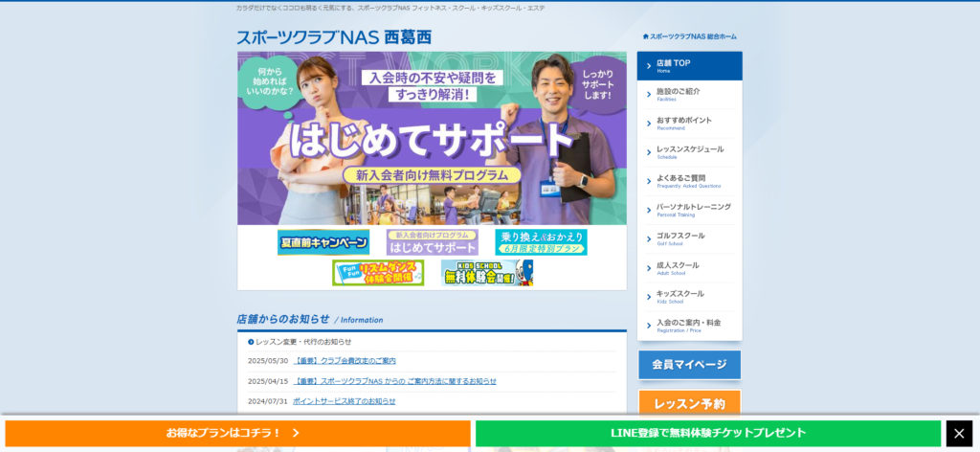This screenshot has width=980, height=452.
Task: Click the home icon beside スポーツクラブNAS 総合ホーム
Action: (646, 36)
